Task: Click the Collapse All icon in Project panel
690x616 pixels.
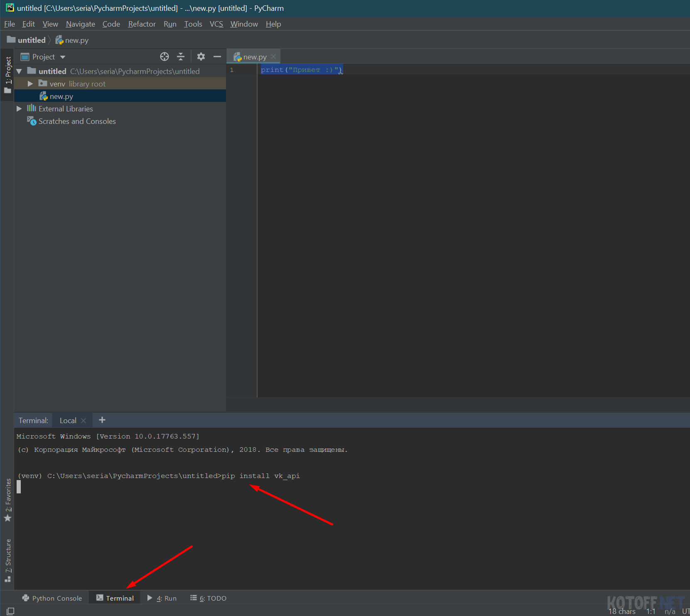Action: pos(181,57)
